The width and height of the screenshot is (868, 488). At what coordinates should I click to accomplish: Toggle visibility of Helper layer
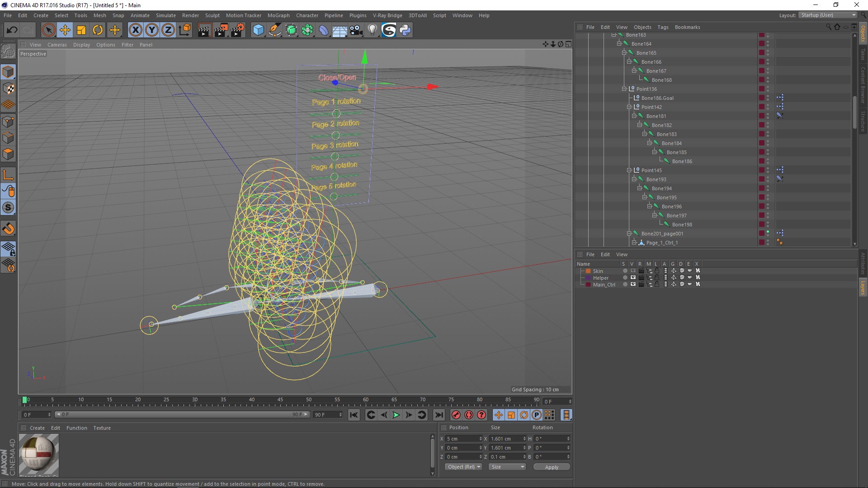[633, 277]
